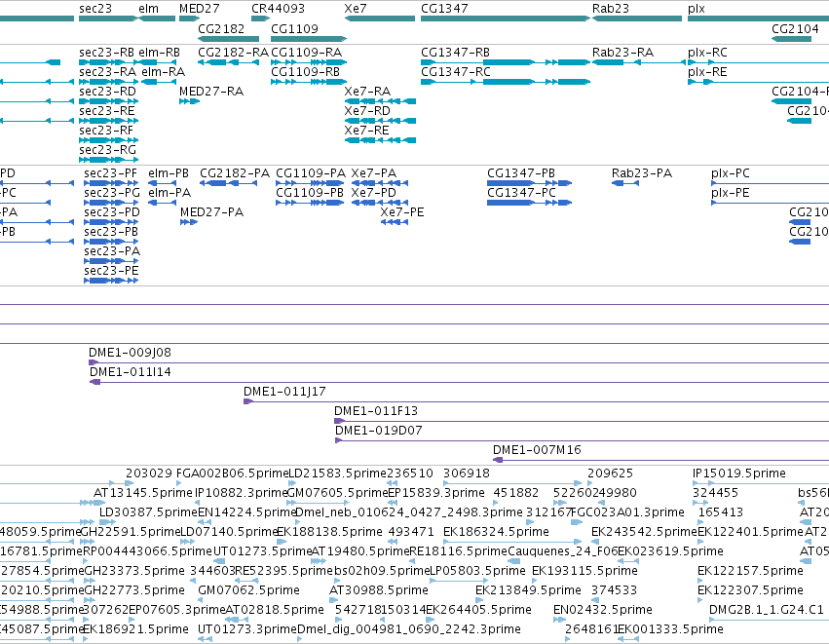The image size is (829, 644).
Task: Select EST 306918
Action: coord(512,483)
